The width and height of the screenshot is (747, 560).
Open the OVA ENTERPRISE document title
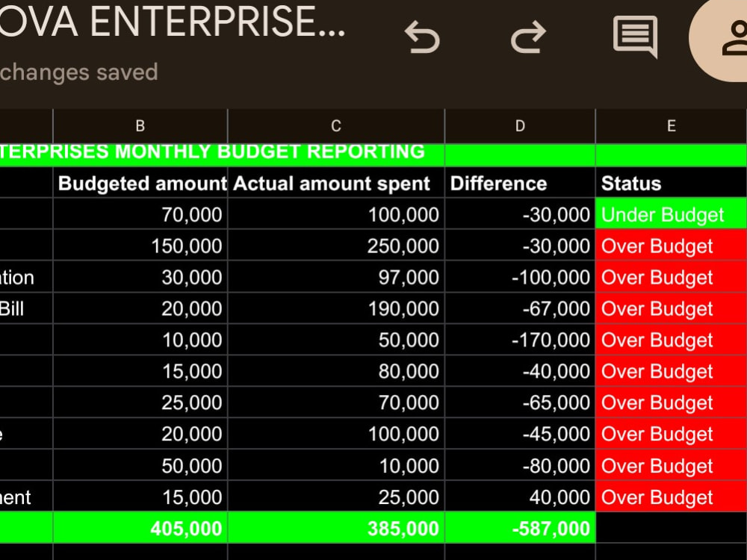pyautogui.click(x=173, y=22)
